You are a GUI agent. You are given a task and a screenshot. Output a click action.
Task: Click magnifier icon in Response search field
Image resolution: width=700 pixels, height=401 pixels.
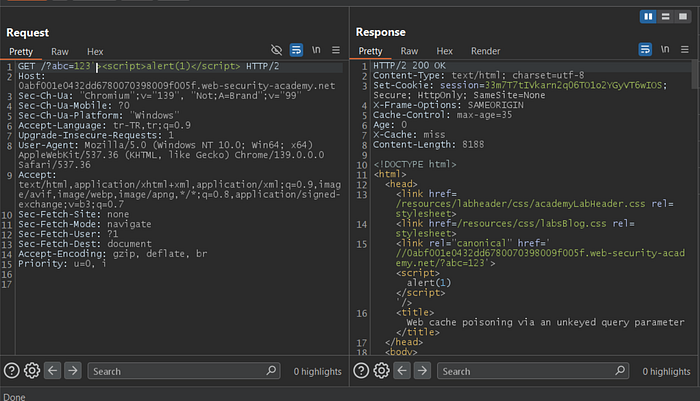coord(620,371)
